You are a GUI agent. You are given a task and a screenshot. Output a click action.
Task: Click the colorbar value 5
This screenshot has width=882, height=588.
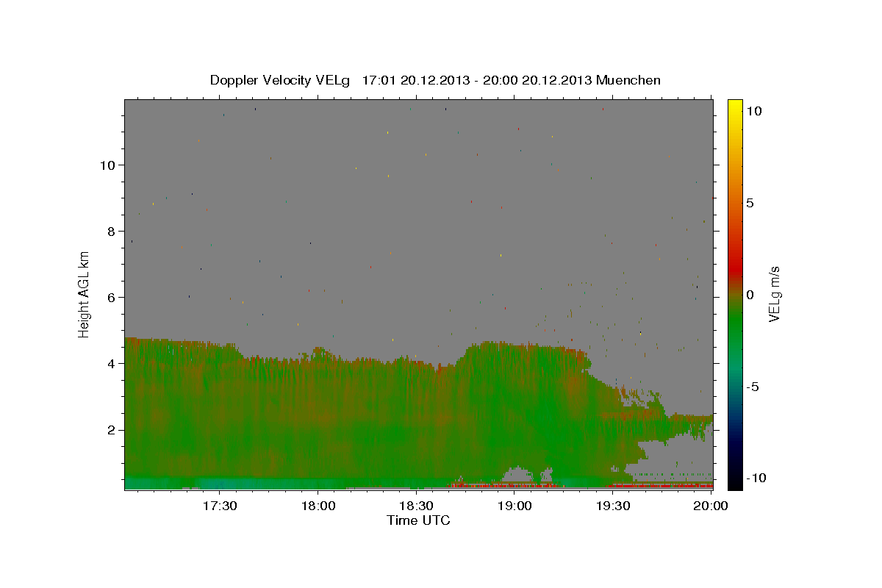(x=750, y=202)
